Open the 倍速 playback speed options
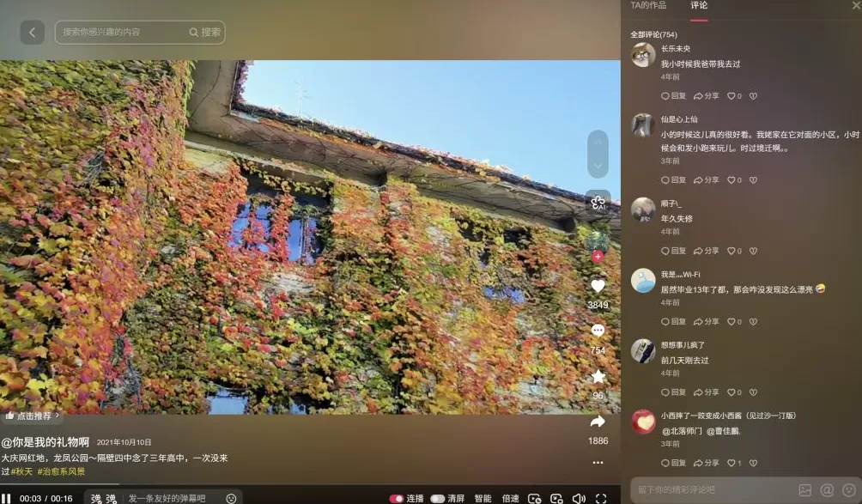Screen dimensions: 862x504 pos(511,498)
